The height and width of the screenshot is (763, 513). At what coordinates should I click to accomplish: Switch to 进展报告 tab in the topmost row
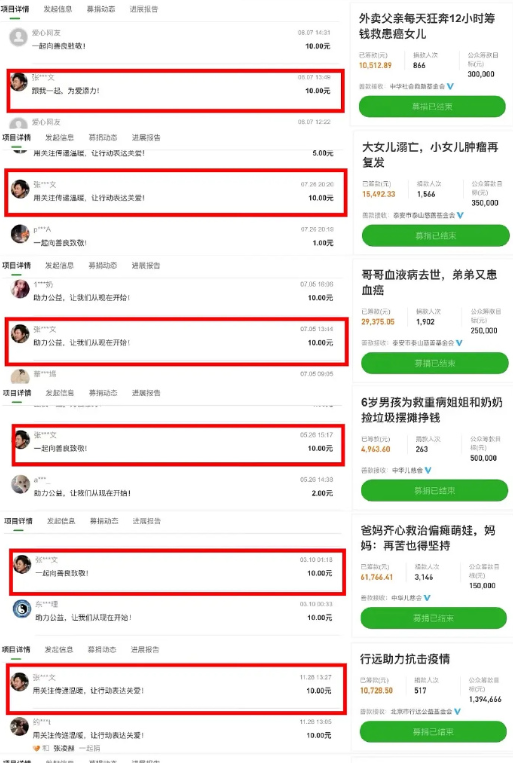point(144,9)
